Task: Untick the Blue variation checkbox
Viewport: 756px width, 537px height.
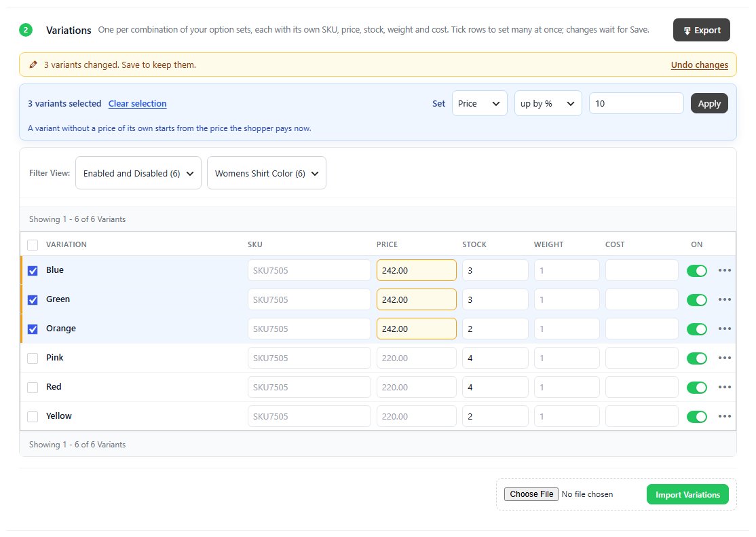Action: pyautogui.click(x=33, y=271)
